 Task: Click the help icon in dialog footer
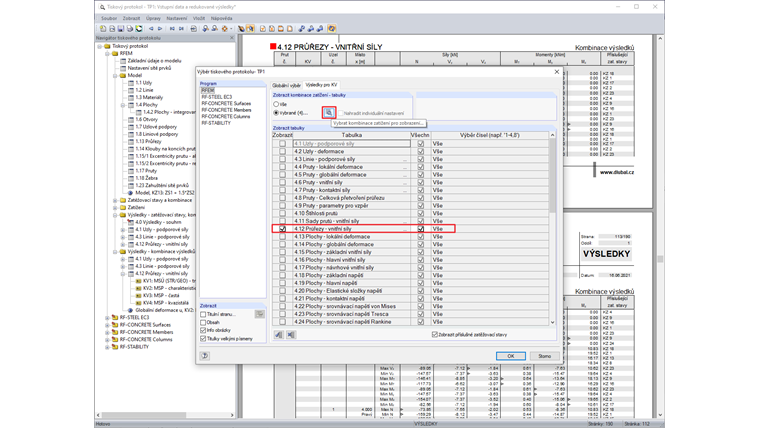point(205,356)
